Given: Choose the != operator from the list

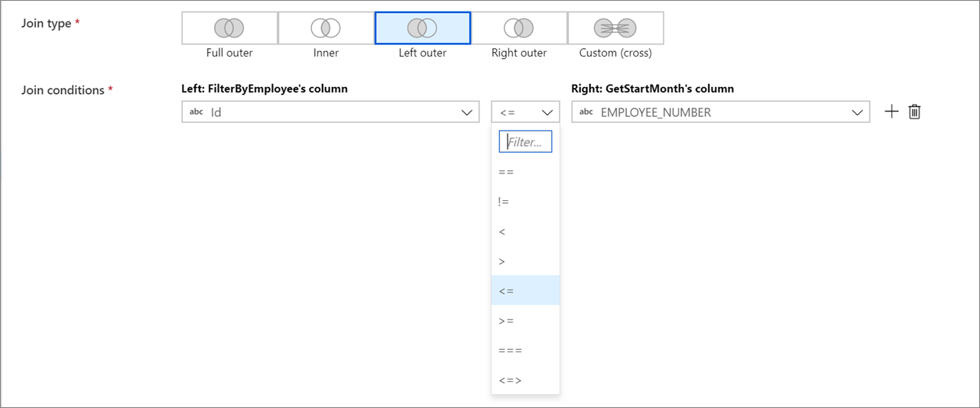Looking at the screenshot, I should pyautogui.click(x=525, y=202).
